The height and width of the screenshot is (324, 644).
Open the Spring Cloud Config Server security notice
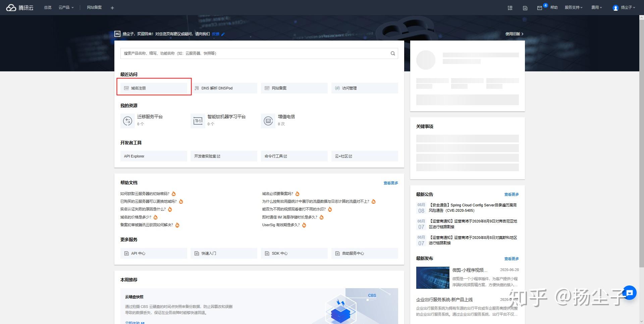(473, 208)
